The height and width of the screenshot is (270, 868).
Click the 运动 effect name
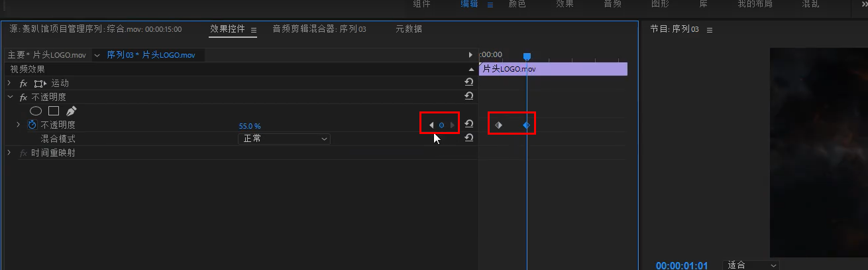(60, 84)
